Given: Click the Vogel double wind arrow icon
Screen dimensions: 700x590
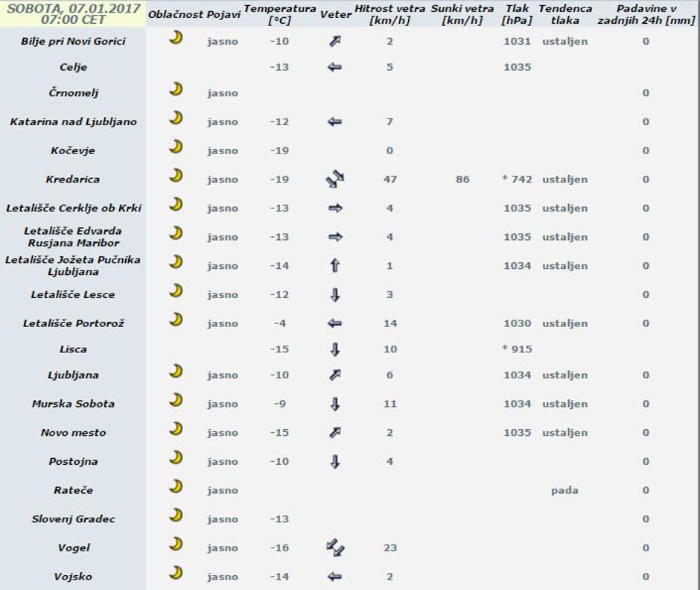Looking at the screenshot, I should click(x=335, y=548).
